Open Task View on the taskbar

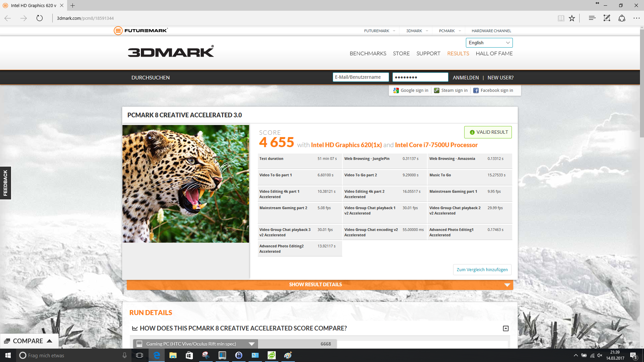(x=140, y=355)
